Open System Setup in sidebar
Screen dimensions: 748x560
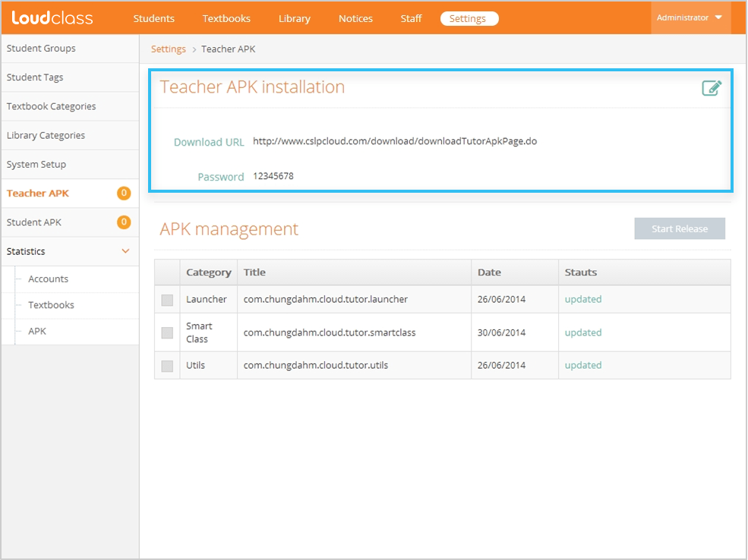(x=70, y=165)
